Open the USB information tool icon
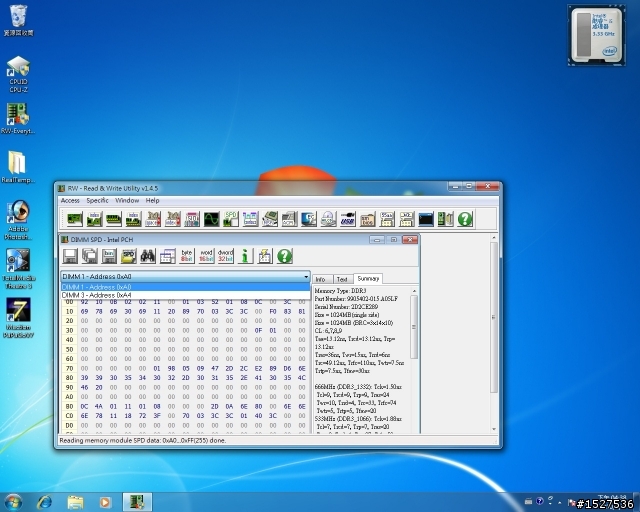Image resolution: width=640 pixels, height=512 pixels. (x=348, y=219)
